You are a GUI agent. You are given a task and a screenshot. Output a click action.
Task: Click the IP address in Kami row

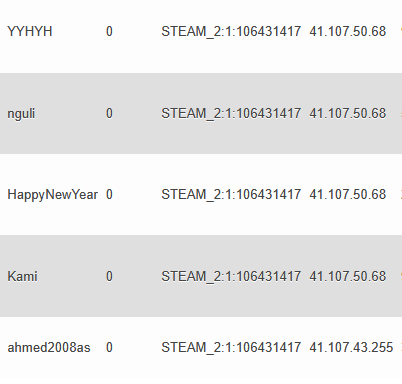[x=348, y=276]
